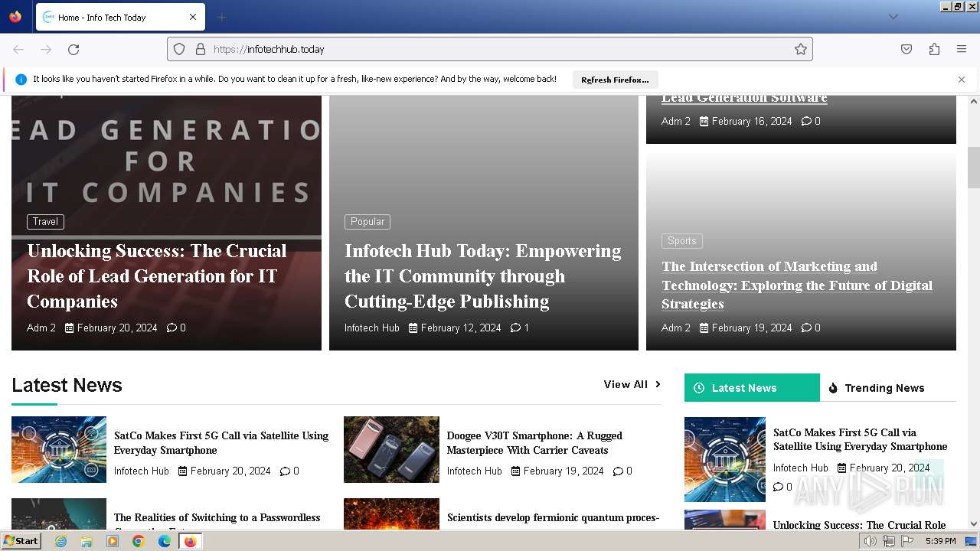Open Doogee V30T smartphone thumbnail
Viewport: 980px width, 551px height.
tap(391, 450)
